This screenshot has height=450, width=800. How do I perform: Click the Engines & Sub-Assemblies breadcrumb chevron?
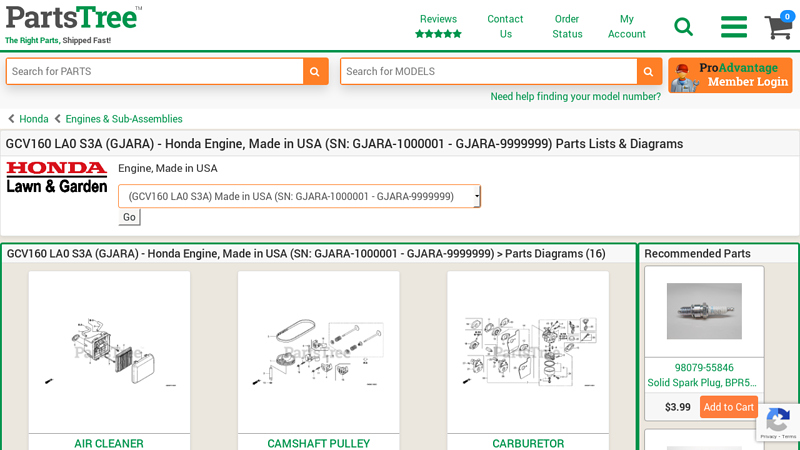pos(58,119)
